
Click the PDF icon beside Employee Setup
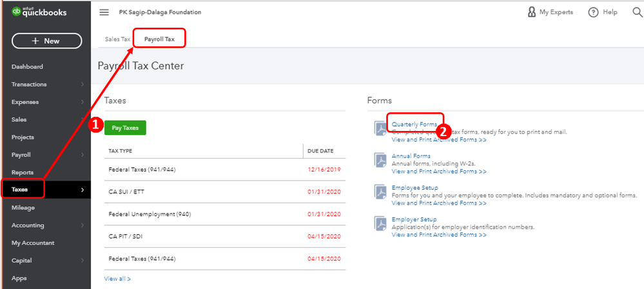[380, 191]
